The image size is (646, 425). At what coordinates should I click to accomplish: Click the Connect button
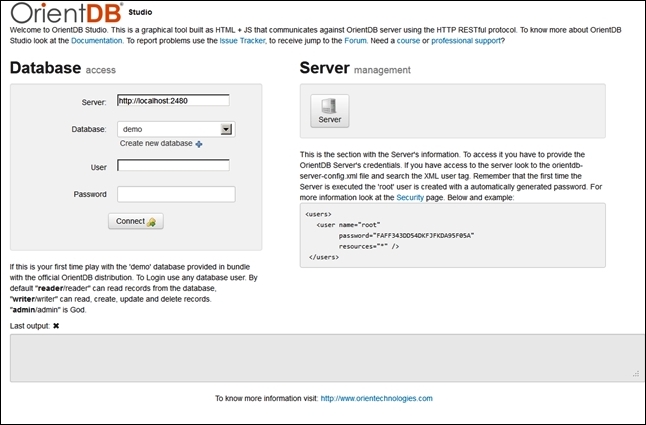(136, 221)
